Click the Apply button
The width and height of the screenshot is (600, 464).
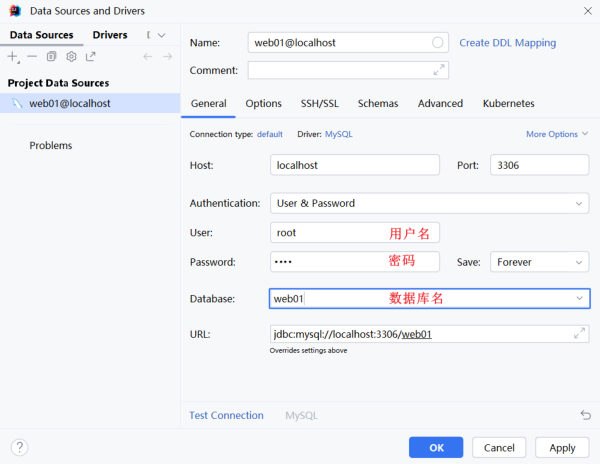pyautogui.click(x=562, y=447)
